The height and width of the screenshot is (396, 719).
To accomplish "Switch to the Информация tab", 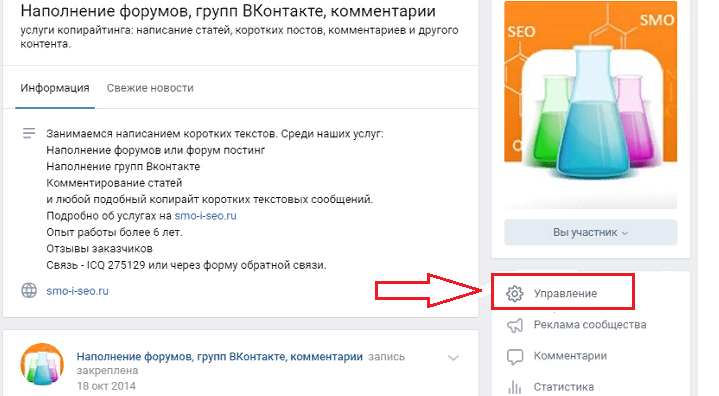I will (x=55, y=88).
